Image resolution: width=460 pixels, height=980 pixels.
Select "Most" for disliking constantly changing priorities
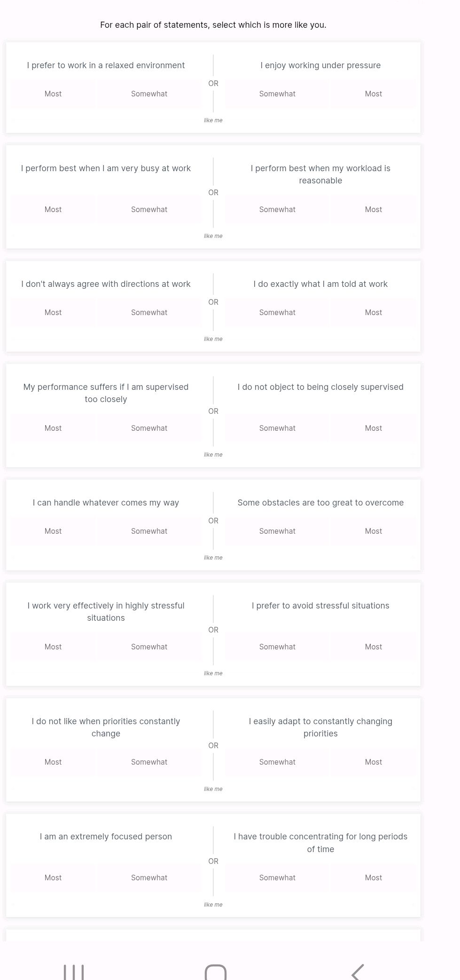point(53,762)
